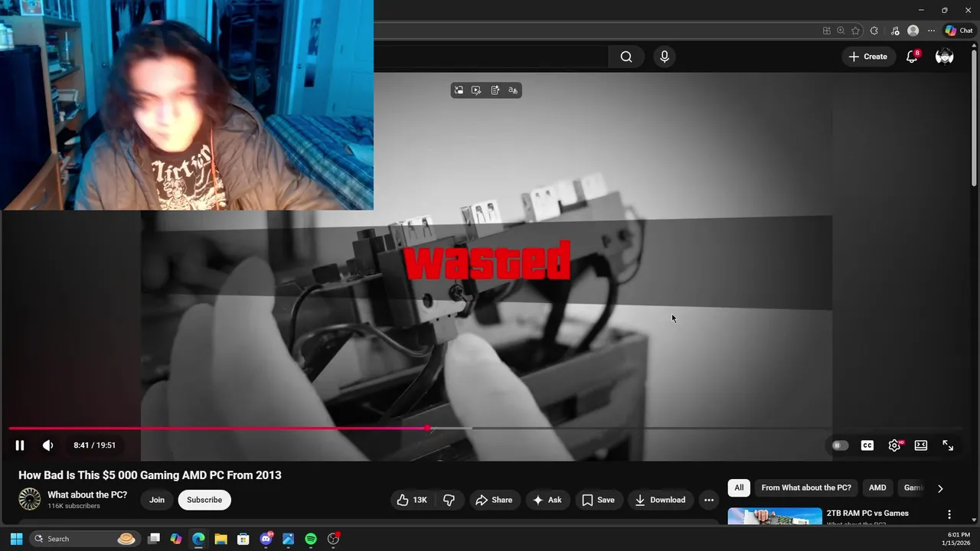Open YouTube notifications bell
The width and height of the screenshot is (980, 551).
(x=912, y=57)
